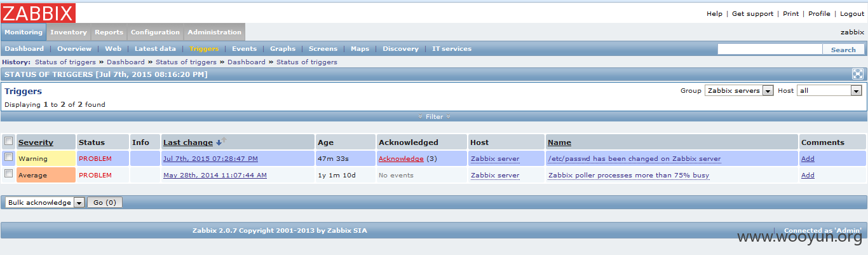Viewport: 868px width, 255px height.
Task: Go to Overview submenu
Action: click(74, 48)
